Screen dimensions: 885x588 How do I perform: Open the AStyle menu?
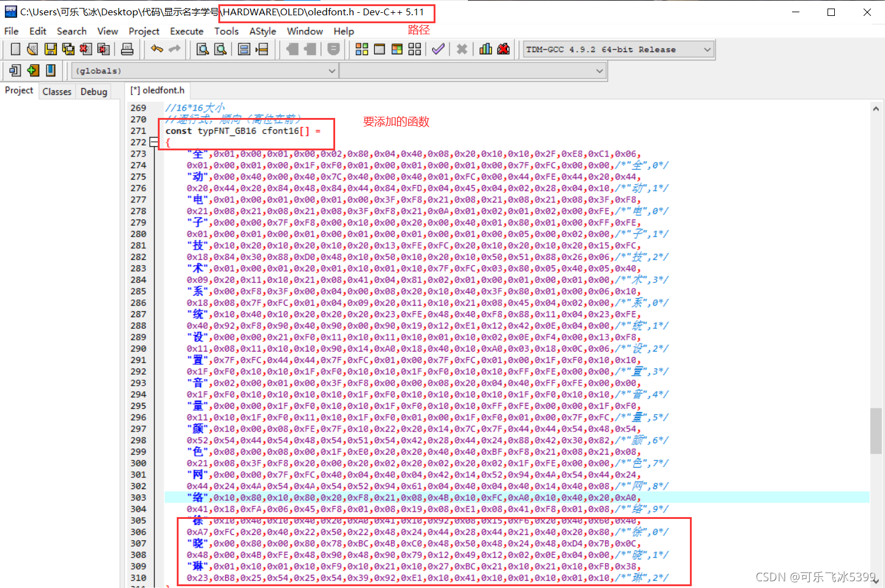coord(262,31)
